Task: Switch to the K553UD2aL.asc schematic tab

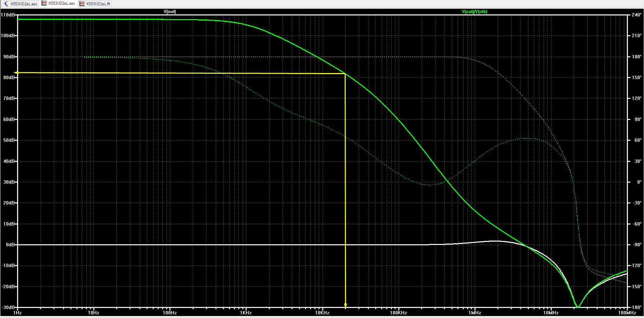Action: pyautogui.click(x=20, y=4)
